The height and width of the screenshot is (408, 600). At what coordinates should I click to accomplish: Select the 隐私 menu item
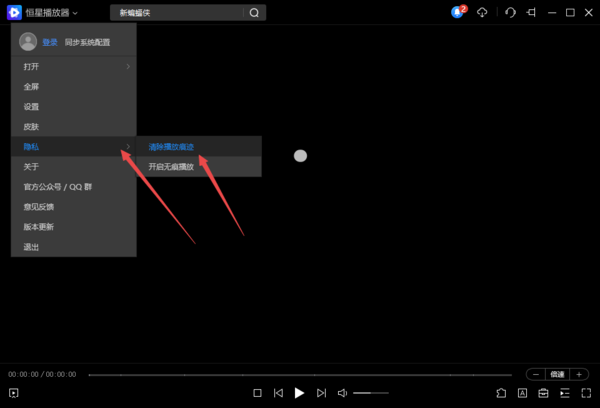[x=74, y=147]
